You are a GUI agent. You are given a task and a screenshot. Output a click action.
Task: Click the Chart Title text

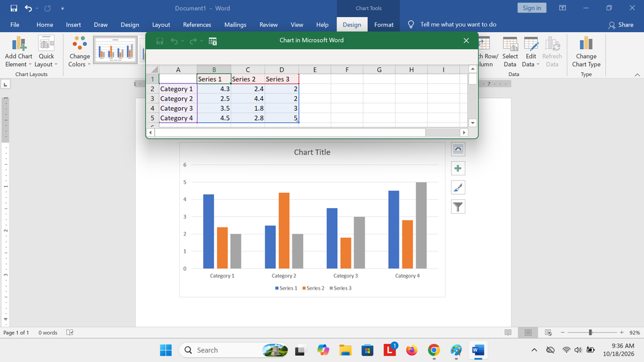312,152
